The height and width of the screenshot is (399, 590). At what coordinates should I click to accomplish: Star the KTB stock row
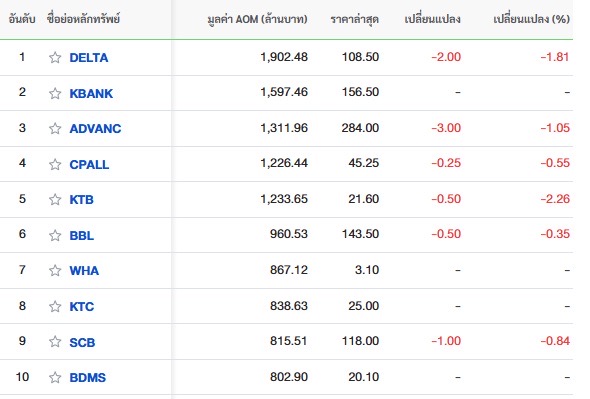[x=55, y=200]
